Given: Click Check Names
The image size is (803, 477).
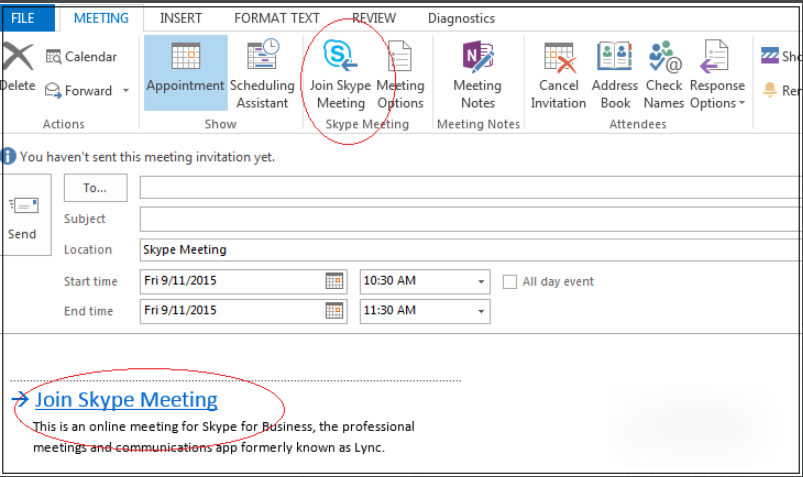Looking at the screenshot, I should click(664, 73).
